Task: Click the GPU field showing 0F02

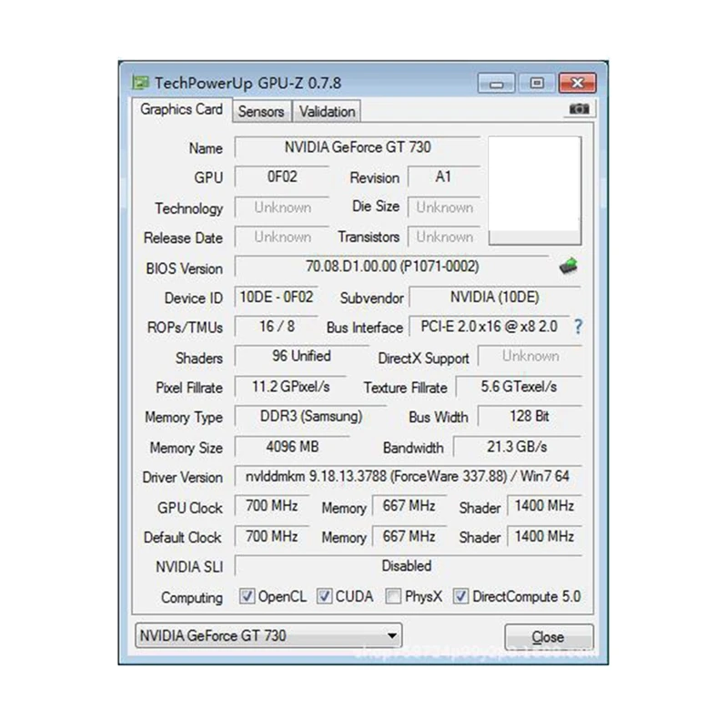Action: tap(282, 177)
